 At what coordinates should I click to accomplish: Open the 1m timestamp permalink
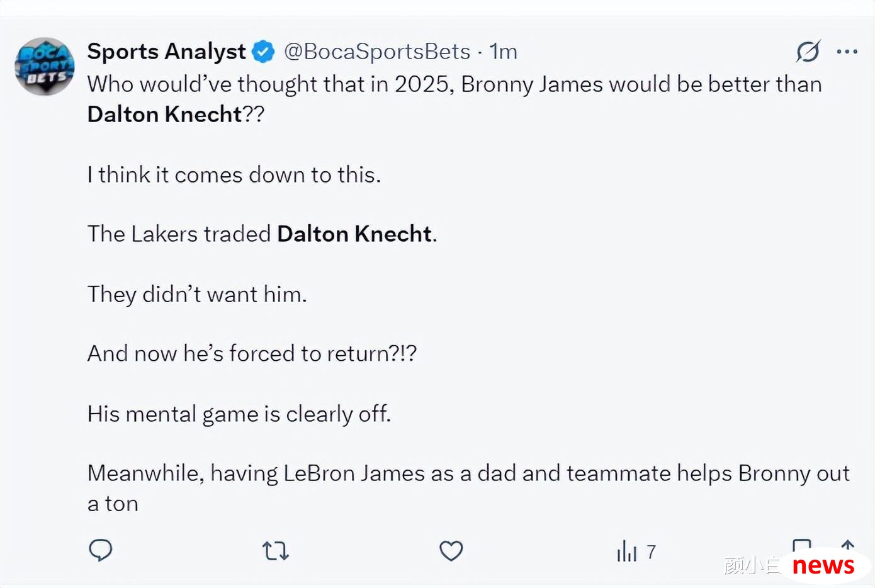coord(504,52)
